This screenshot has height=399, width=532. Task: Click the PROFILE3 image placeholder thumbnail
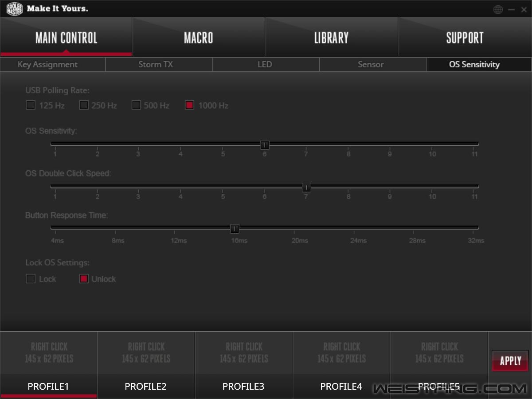(244, 353)
